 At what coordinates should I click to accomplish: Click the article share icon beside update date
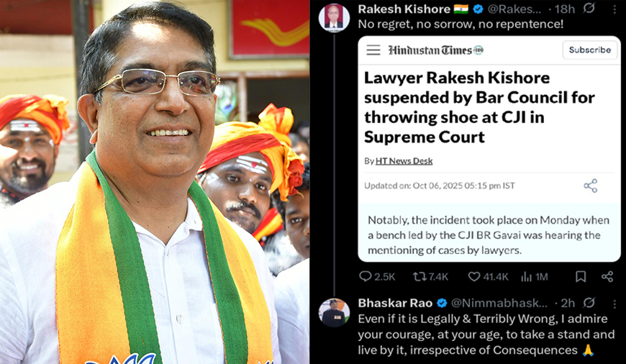591,186
